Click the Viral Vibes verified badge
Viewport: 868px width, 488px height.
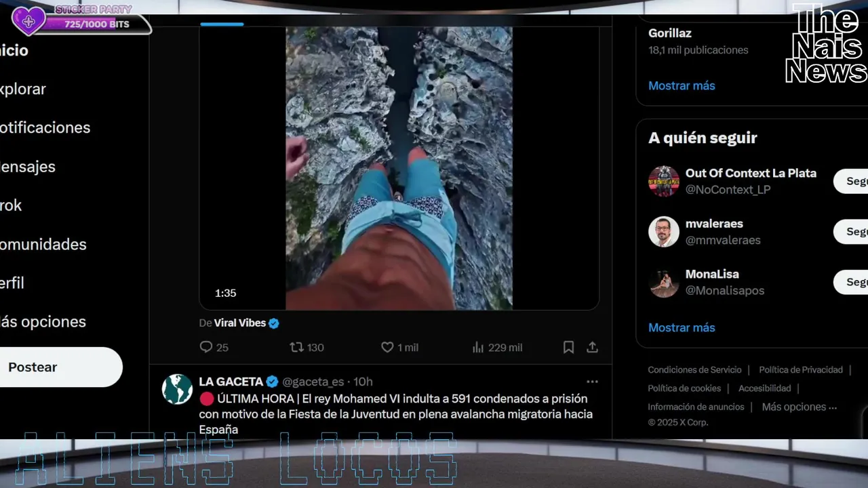(274, 323)
